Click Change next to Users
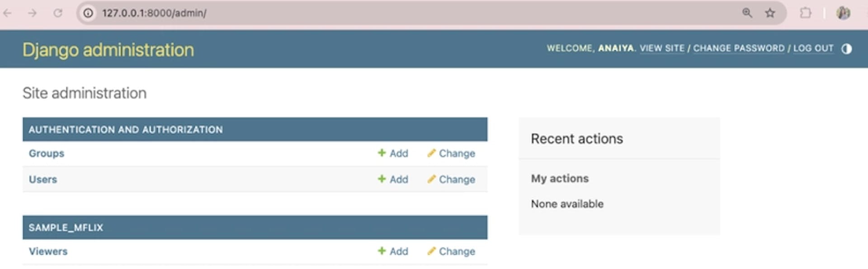The width and height of the screenshot is (868, 269). [x=451, y=179]
